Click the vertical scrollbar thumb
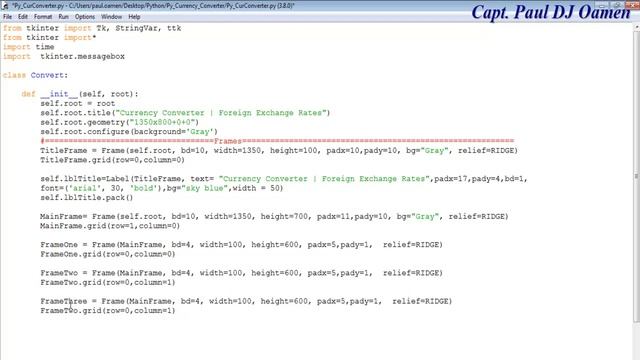640x360 pixels. click(x=636, y=177)
